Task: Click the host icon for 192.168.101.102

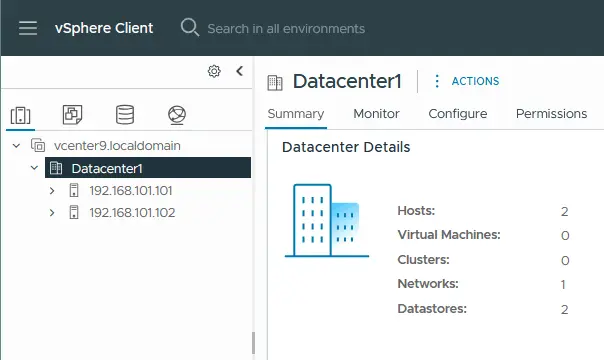Action: click(74, 213)
